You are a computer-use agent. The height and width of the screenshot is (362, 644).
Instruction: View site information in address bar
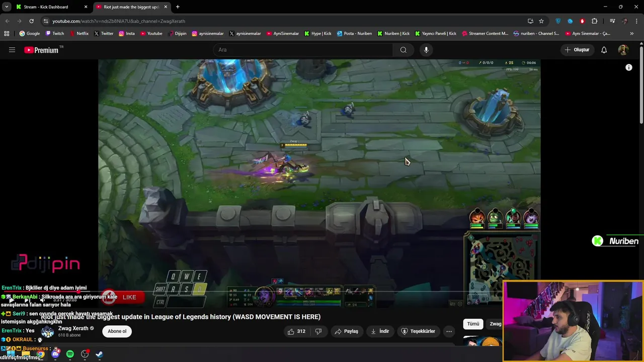46,21
